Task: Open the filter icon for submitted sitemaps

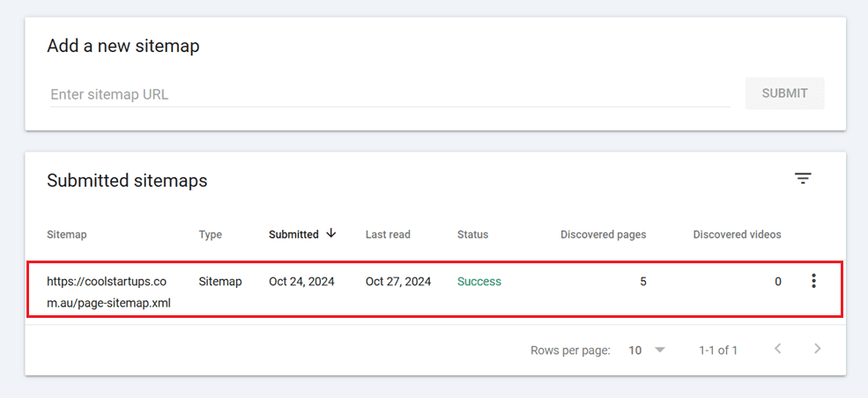Action: [802, 179]
